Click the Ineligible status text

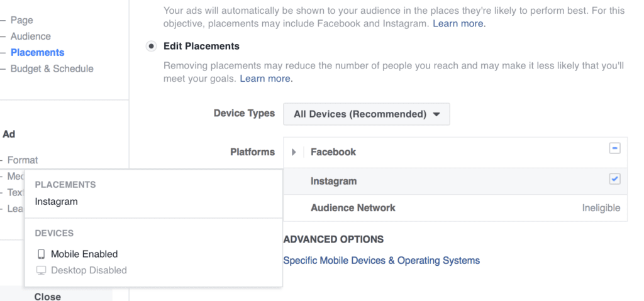[x=601, y=208]
